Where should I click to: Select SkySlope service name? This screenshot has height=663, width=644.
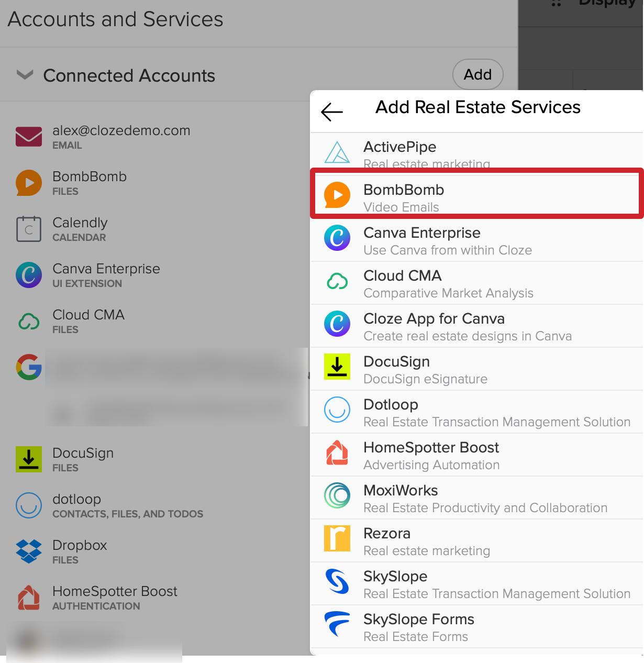(395, 576)
